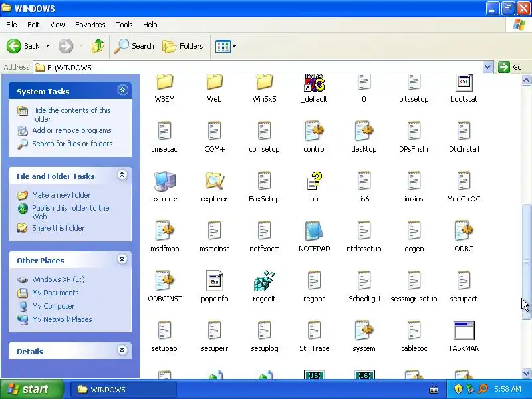Open My Documents link

[55, 293]
